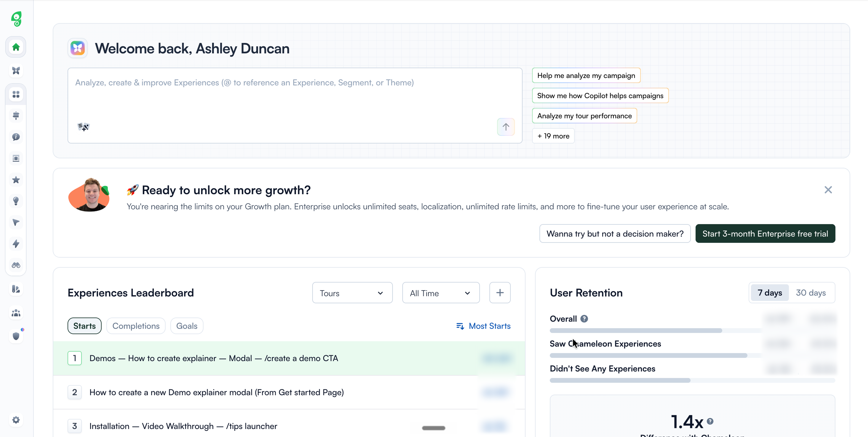Open the star icon in the sidebar

tap(16, 180)
